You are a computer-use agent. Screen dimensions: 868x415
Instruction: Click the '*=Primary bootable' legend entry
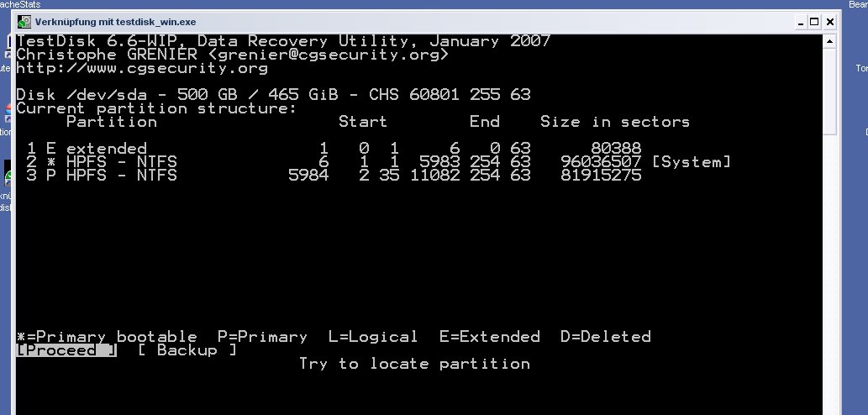(107, 337)
